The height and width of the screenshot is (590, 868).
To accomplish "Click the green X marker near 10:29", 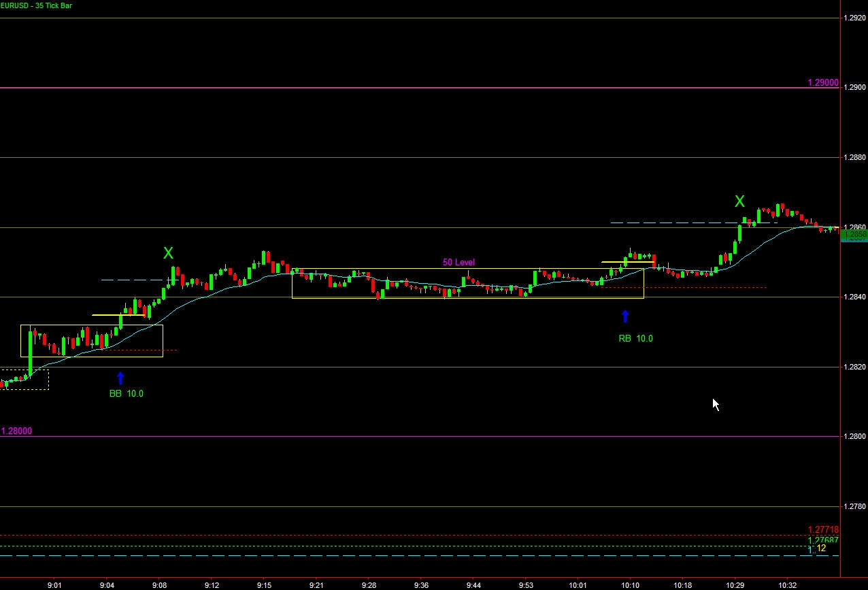I will tap(739, 201).
